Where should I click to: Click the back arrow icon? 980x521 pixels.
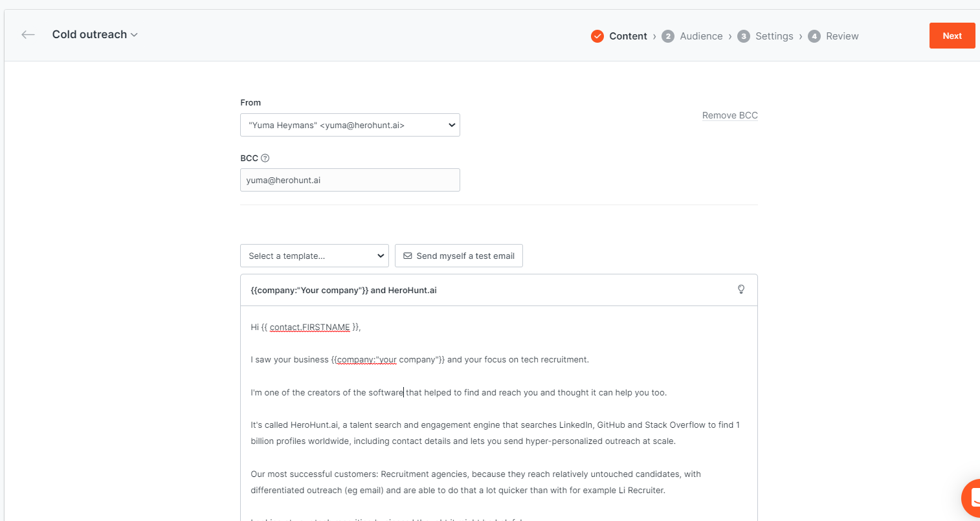(x=28, y=35)
